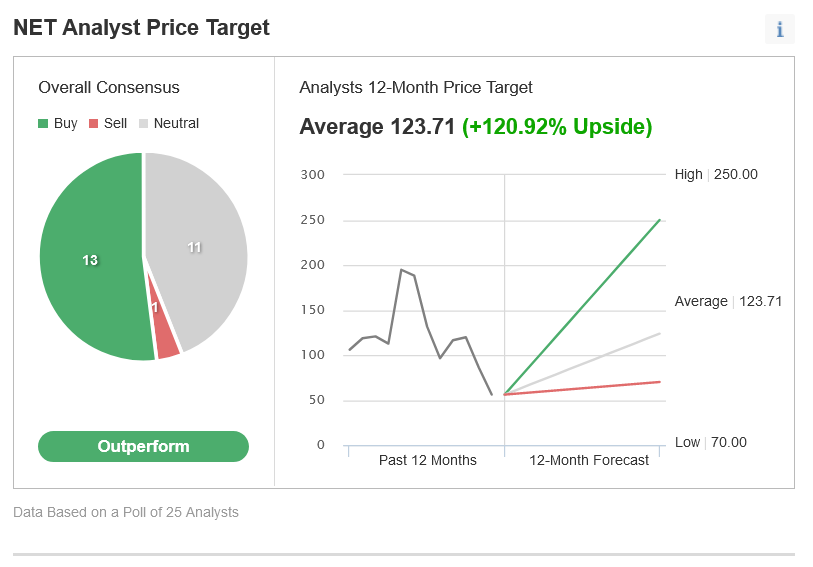813x567 pixels.
Task: Click the Buy legend label
Action: click(65, 123)
